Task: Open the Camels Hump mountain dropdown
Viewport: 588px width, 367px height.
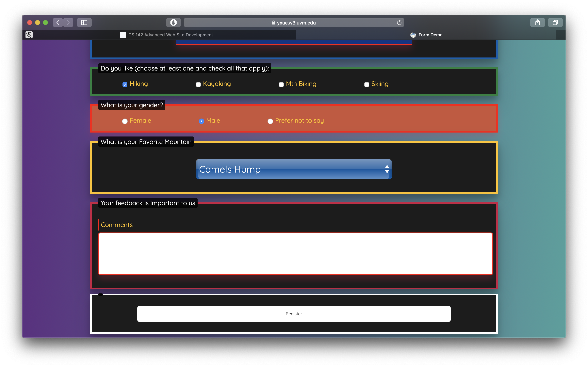Action: (x=294, y=169)
